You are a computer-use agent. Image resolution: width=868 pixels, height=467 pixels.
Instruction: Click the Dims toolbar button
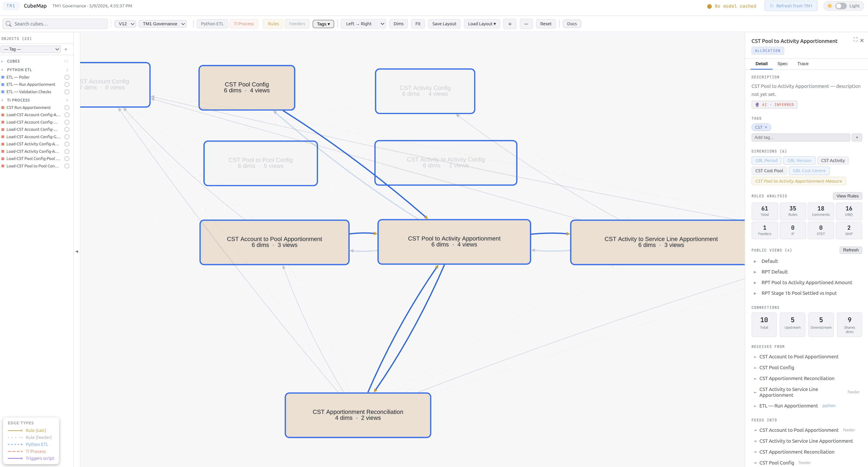tap(398, 24)
